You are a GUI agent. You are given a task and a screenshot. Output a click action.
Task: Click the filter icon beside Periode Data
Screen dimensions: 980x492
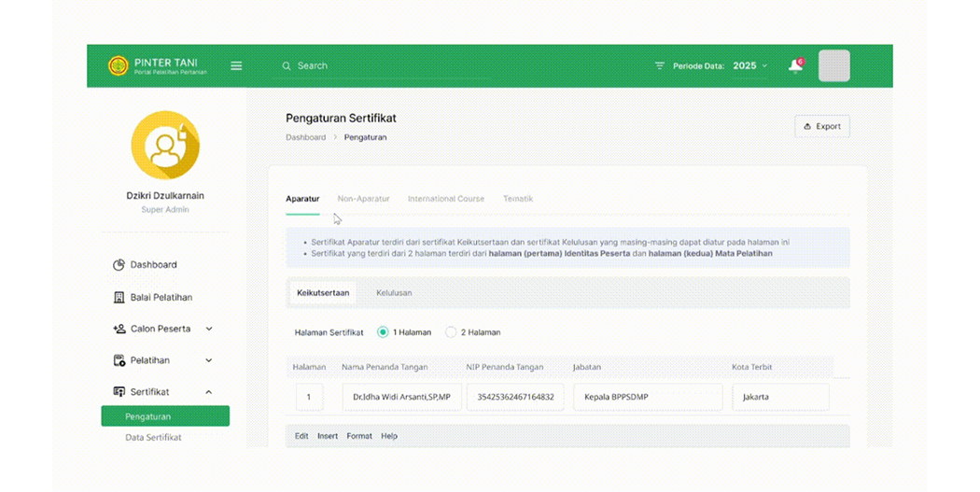point(659,65)
